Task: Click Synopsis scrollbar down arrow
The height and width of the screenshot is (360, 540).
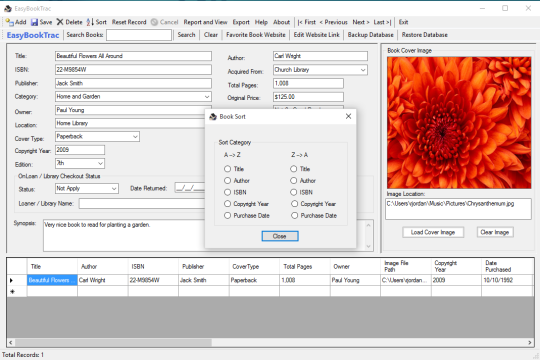Action: (x=368, y=246)
